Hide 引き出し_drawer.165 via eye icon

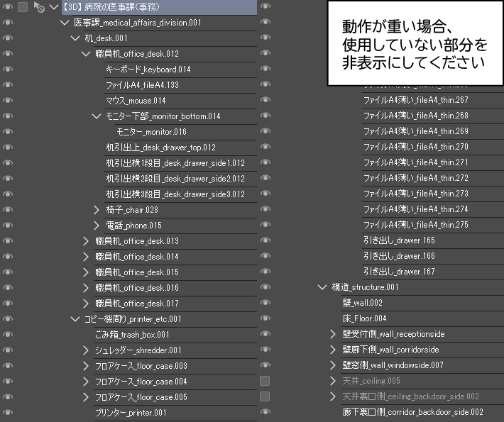pos(265,240)
